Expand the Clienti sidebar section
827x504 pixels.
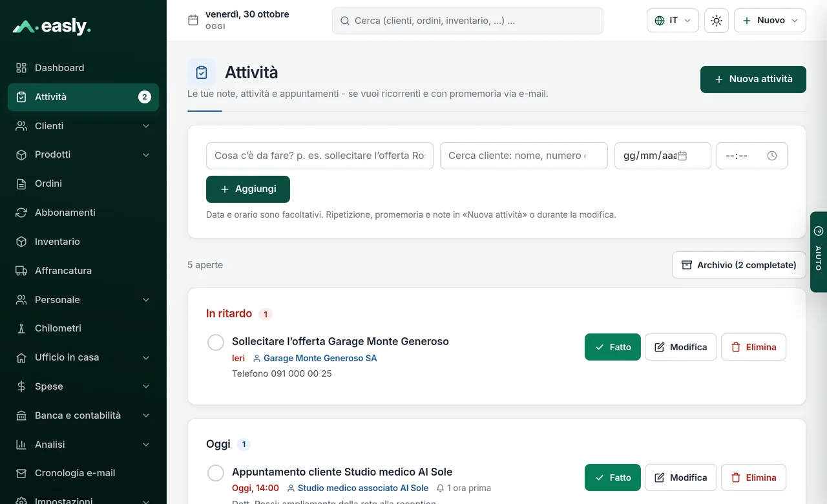pos(83,126)
